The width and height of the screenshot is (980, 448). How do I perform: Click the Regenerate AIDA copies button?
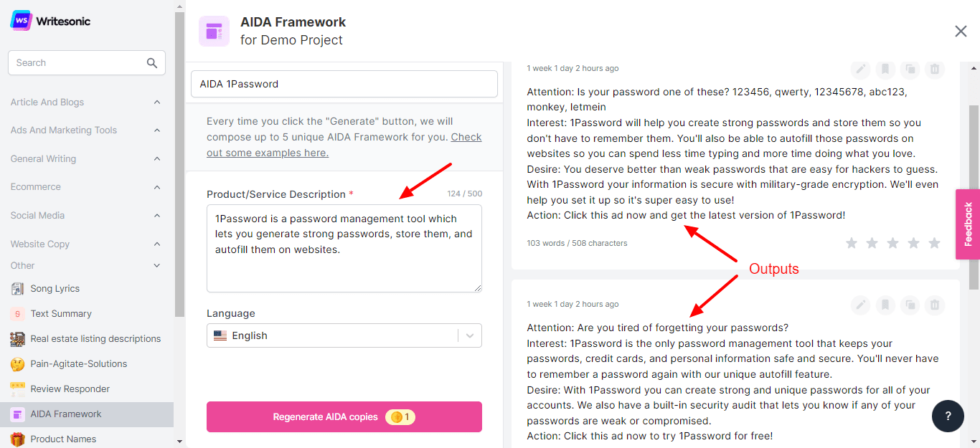pos(344,417)
